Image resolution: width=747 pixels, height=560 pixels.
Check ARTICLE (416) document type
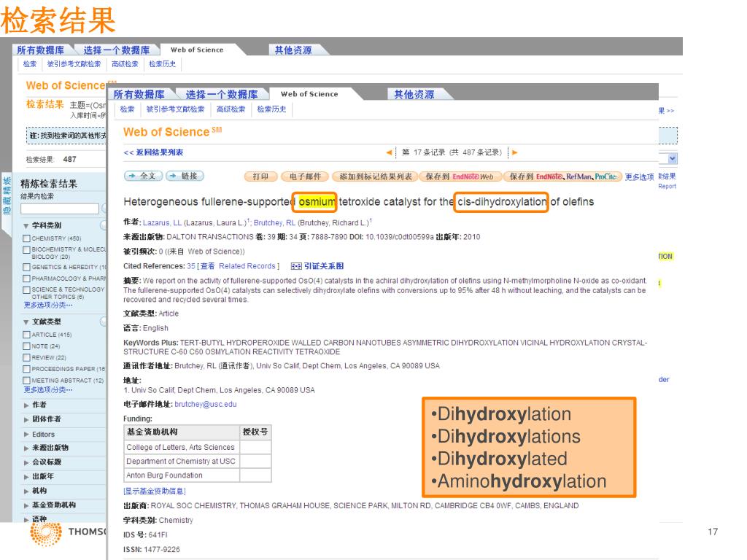(x=27, y=335)
